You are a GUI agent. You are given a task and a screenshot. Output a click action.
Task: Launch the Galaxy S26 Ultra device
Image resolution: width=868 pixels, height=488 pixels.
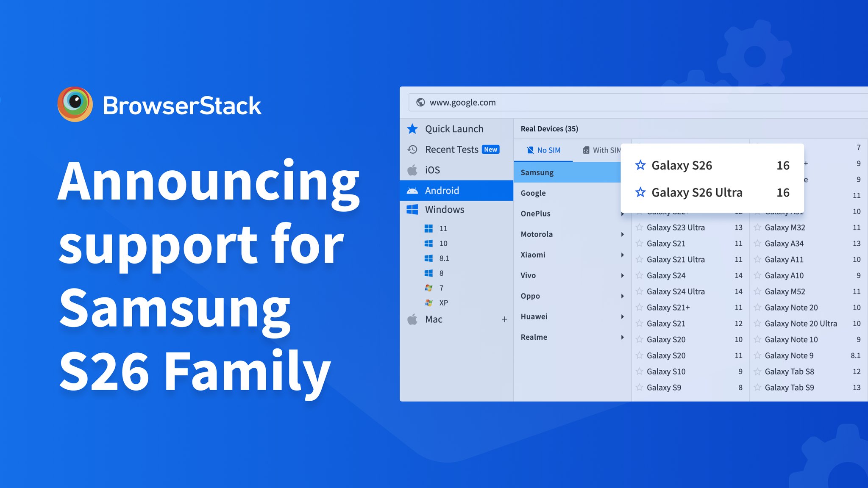pos(712,192)
